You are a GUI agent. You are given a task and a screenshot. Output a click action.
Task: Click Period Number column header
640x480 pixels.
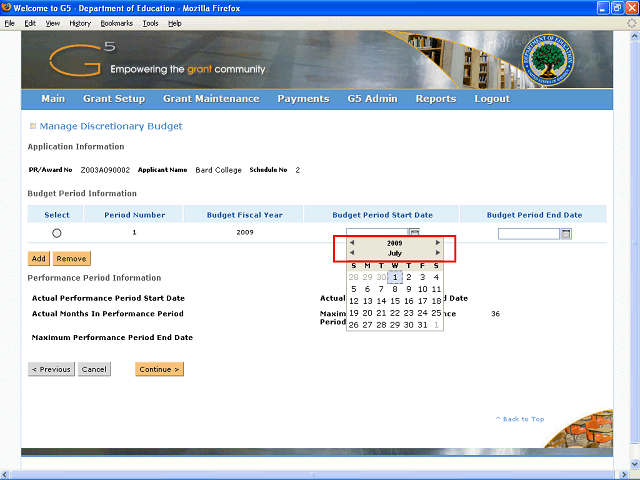pos(134,215)
